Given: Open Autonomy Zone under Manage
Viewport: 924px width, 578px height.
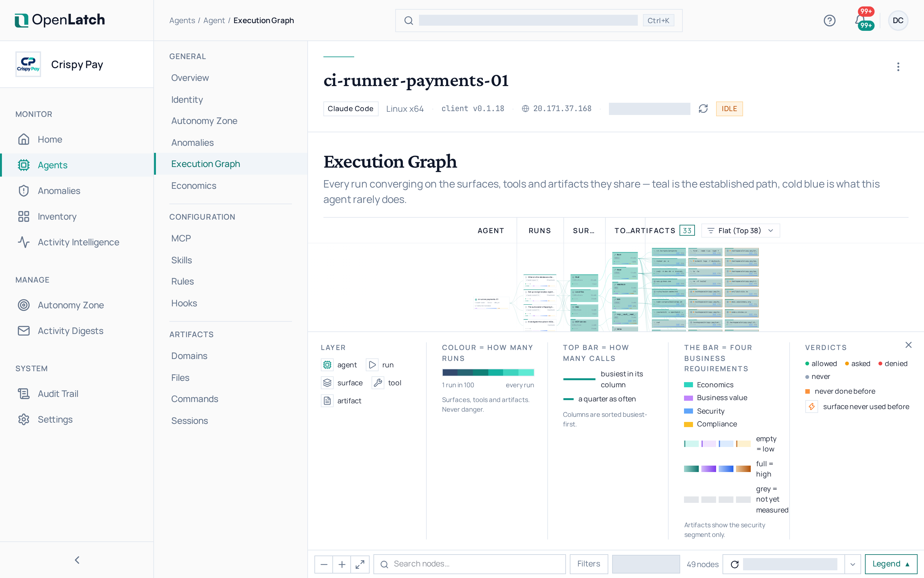Looking at the screenshot, I should [77, 305].
